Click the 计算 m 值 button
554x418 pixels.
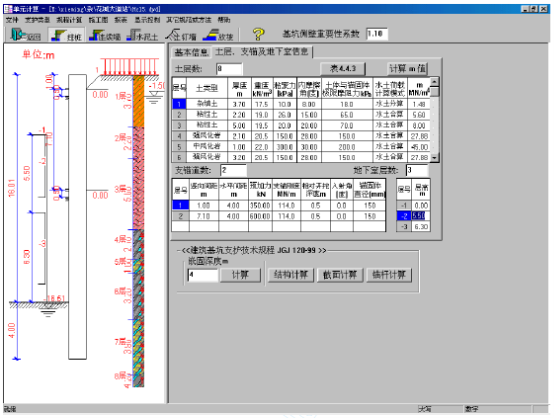coord(407,69)
